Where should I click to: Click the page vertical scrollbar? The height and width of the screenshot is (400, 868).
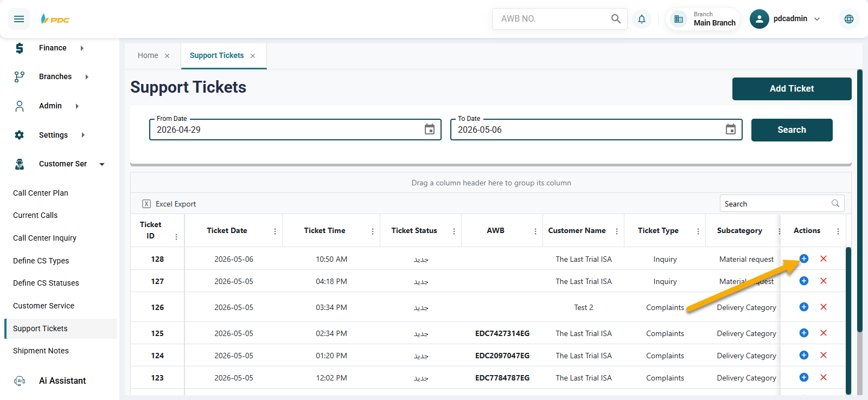click(859, 201)
